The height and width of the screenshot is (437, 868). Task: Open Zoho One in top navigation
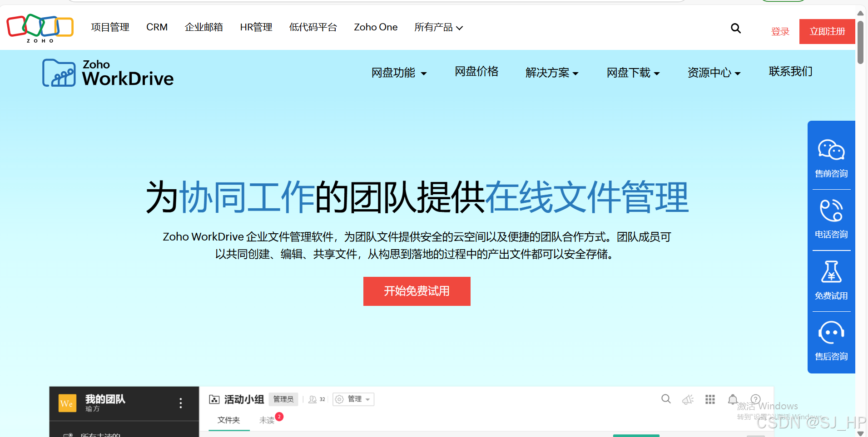pos(376,27)
